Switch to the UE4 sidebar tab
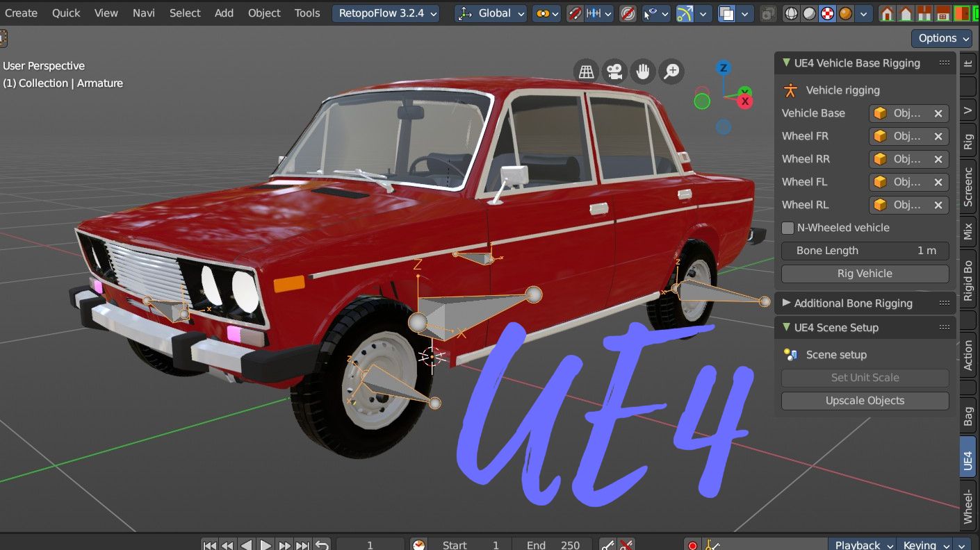Viewport: 980px width, 550px height. pyautogui.click(x=967, y=458)
